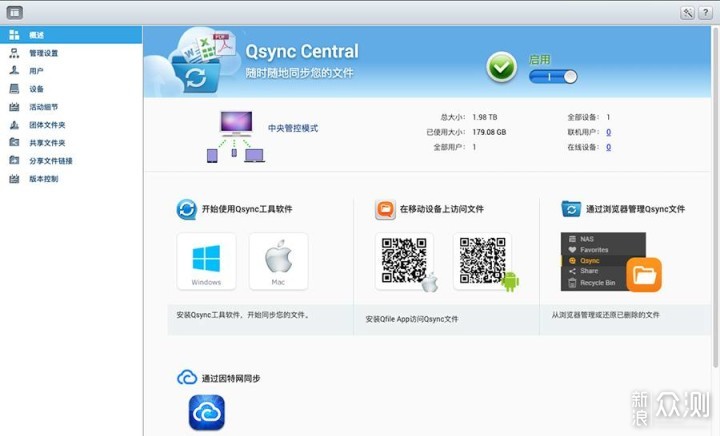720x436 pixels.
Task: Click the sidebar panel toggle icon
Action: (x=15, y=12)
